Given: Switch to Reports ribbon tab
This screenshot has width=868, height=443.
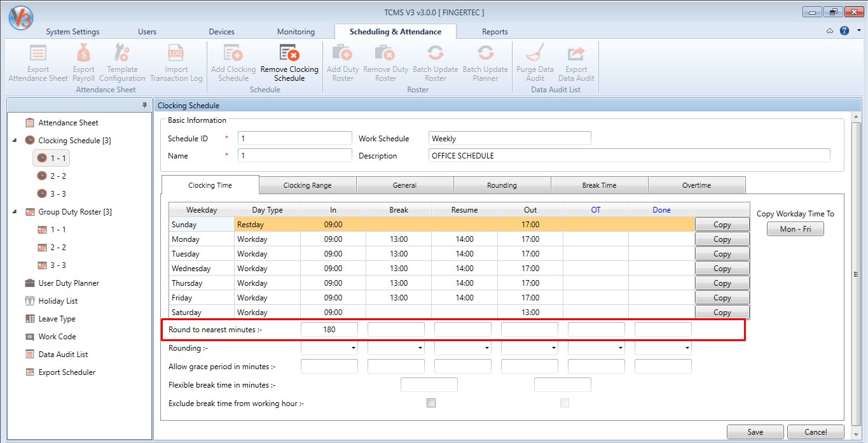Looking at the screenshot, I should point(495,32).
